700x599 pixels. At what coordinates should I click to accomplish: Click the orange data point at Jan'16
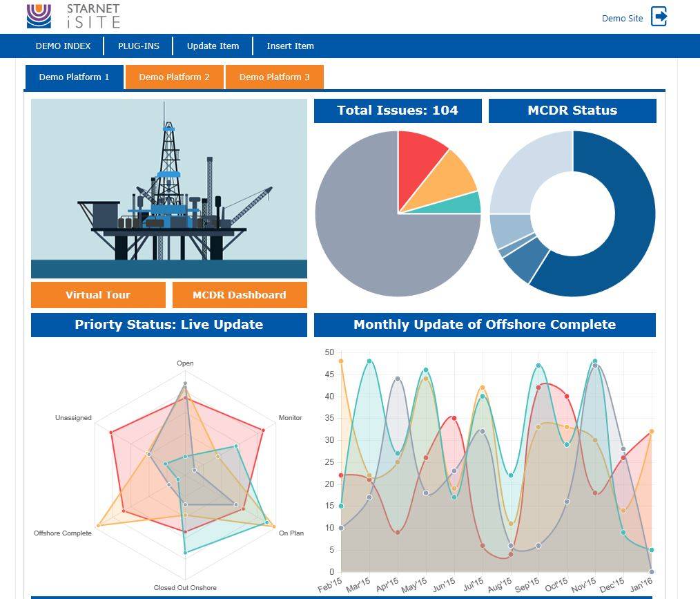click(651, 432)
